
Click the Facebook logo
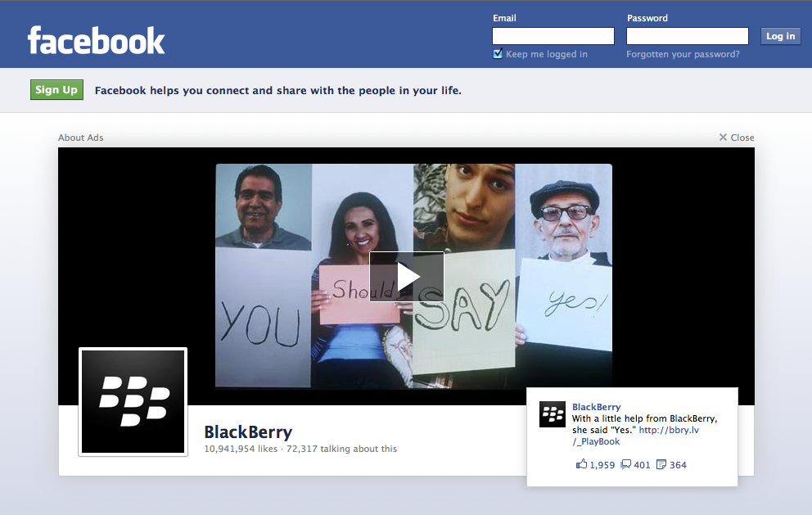(x=97, y=40)
